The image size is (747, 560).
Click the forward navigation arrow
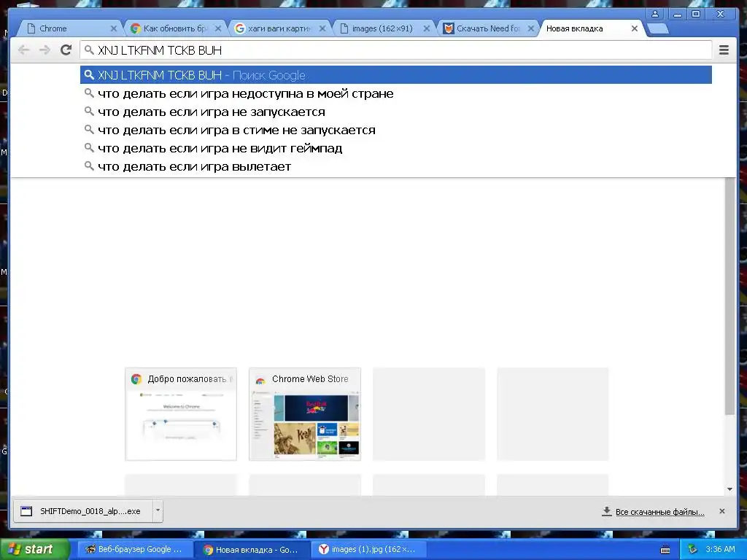point(44,50)
